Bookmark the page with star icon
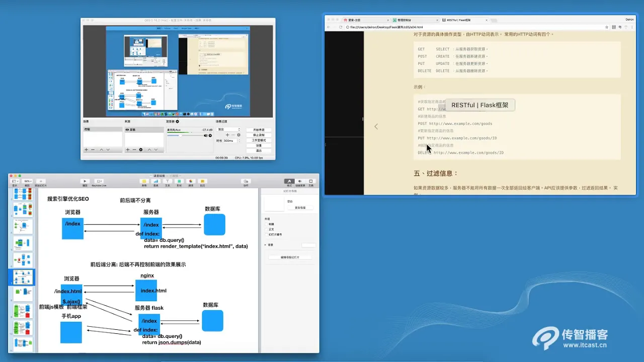 pyautogui.click(x=607, y=27)
